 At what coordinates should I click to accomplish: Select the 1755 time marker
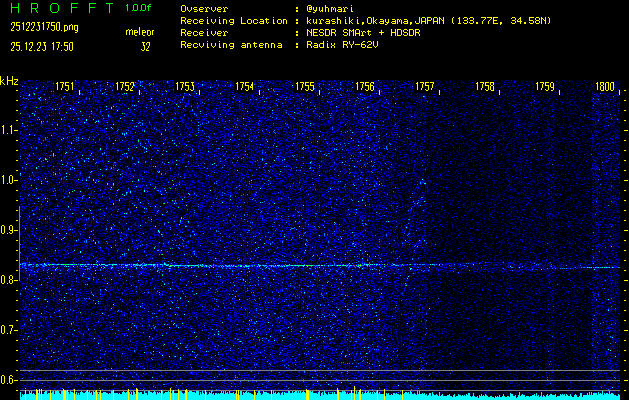pyautogui.click(x=305, y=87)
